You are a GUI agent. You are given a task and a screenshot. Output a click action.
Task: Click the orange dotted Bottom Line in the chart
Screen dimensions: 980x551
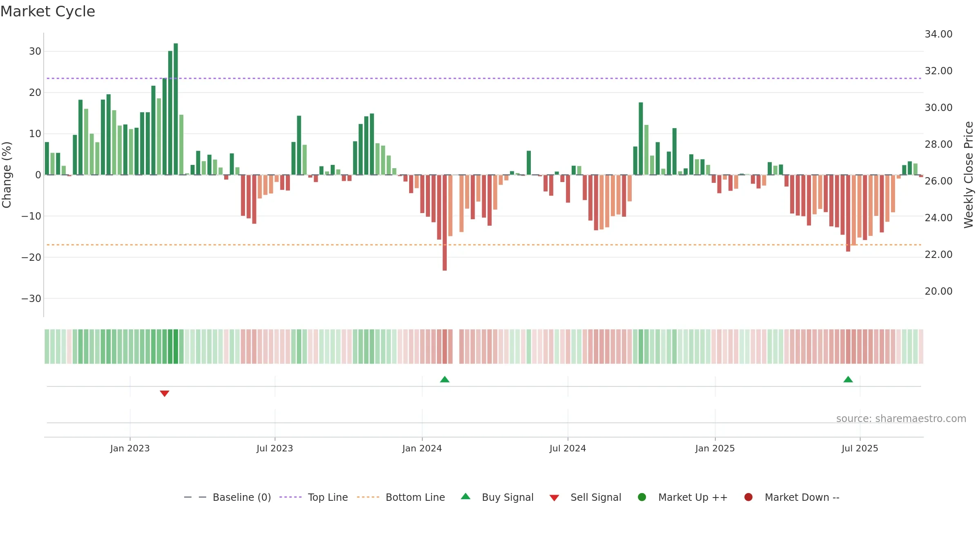click(484, 245)
